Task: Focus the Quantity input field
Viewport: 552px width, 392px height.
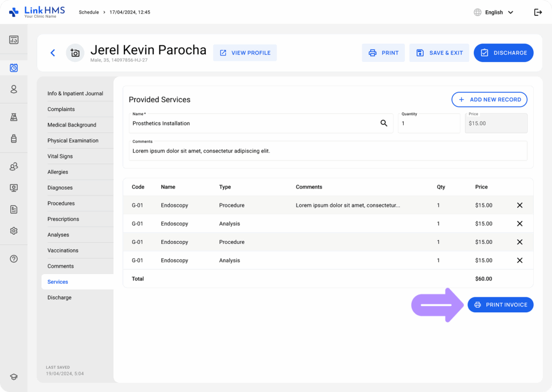Action: pos(429,123)
